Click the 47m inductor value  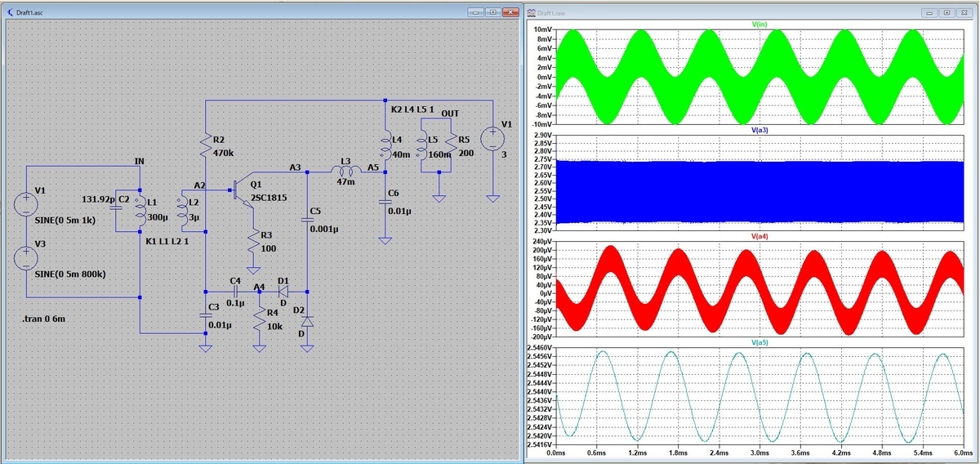(347, 184)
